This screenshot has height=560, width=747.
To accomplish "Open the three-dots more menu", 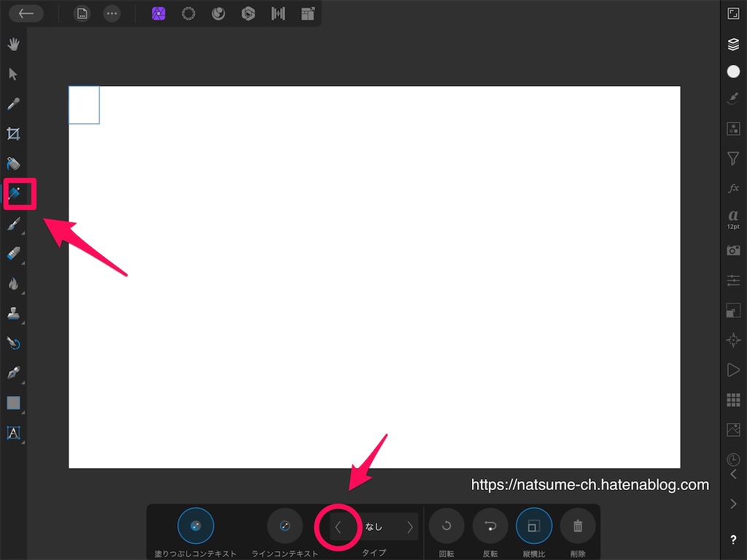I will coord(112,14).
